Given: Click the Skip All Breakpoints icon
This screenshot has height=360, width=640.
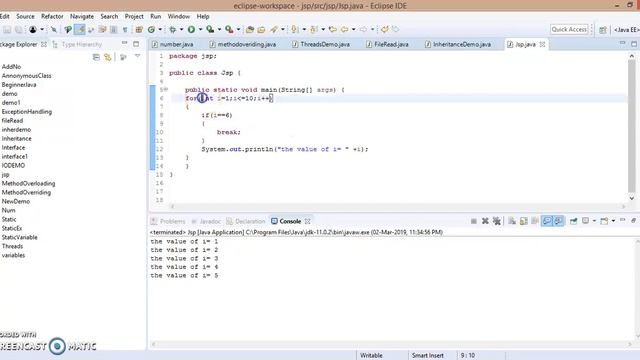Looking at the screenshot, I should 53,29.
